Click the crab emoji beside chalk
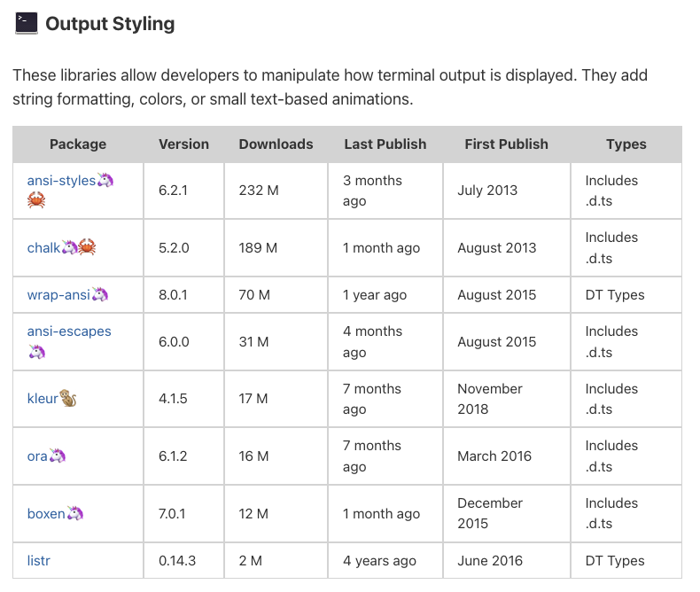Screen dimensions: 700x592 coord(87,247)
